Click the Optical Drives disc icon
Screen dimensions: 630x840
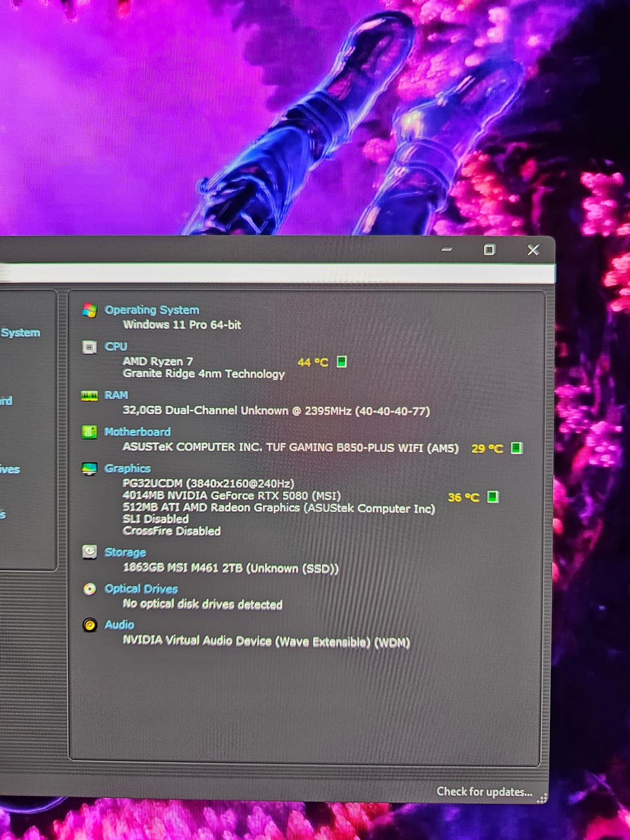[90, 589]
